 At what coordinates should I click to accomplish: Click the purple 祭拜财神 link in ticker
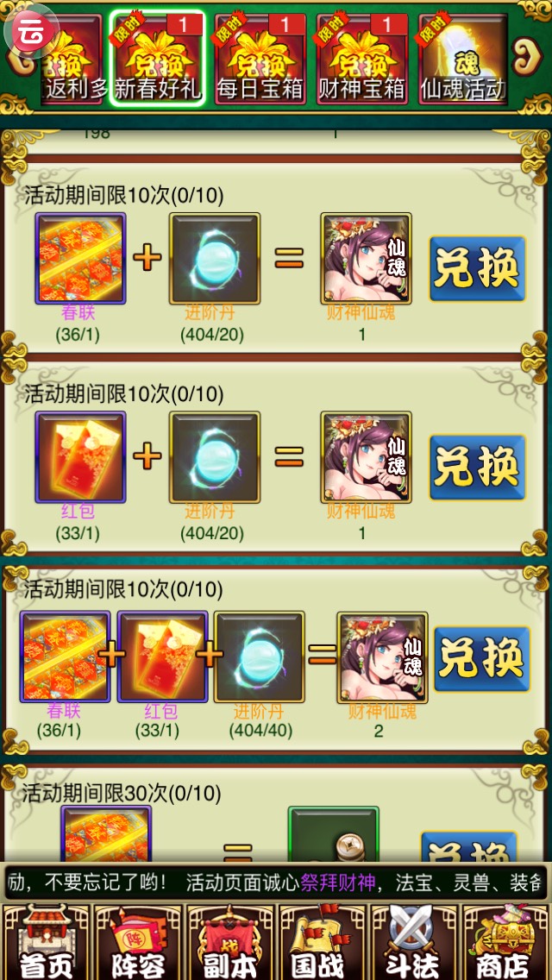338,883
